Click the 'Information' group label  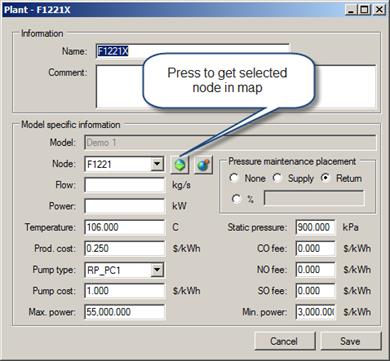pos(42,34)
